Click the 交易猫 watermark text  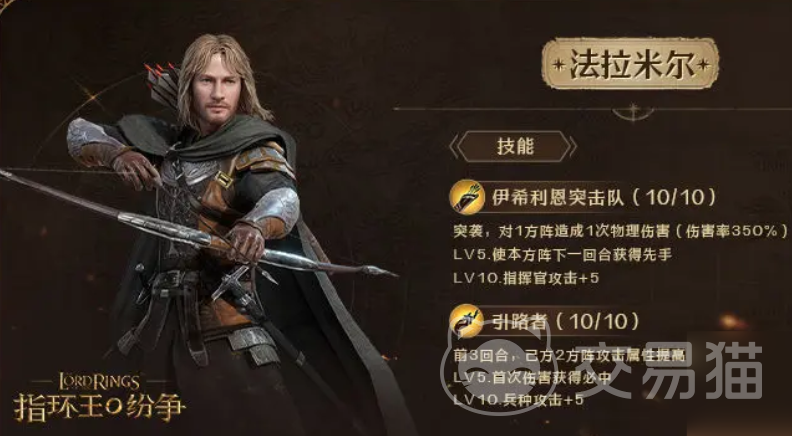[x=669, y=370]
